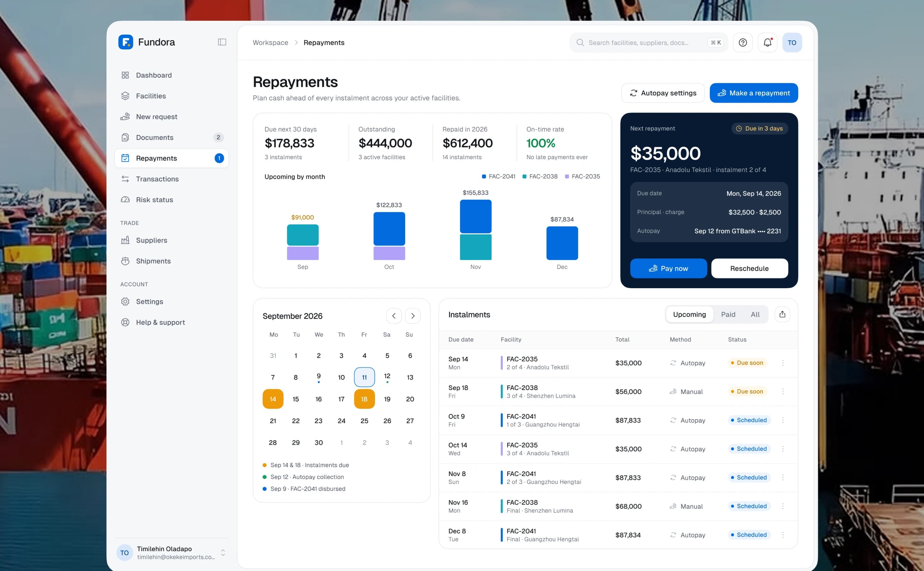924x571 pixels.
Task: Click the Due in 3 days badge
Action: click(760, 128)
